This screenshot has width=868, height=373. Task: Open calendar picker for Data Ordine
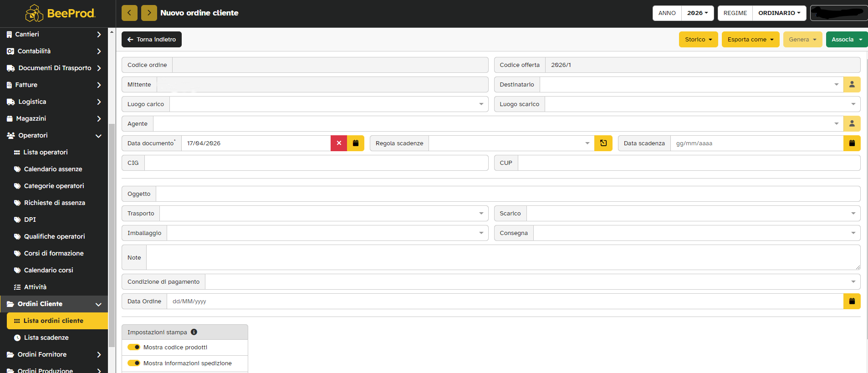tap(852, 301)
